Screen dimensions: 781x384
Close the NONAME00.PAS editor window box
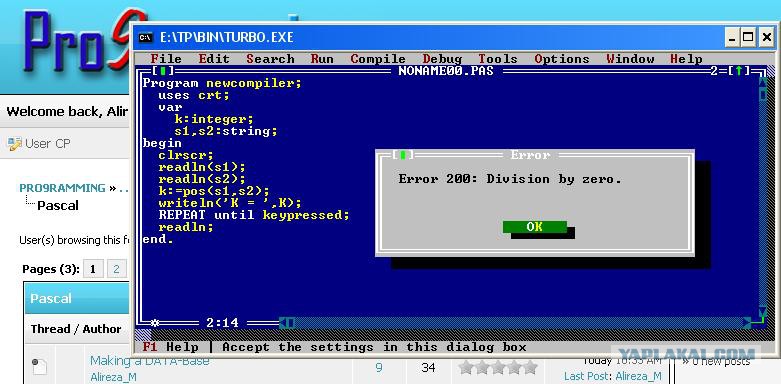click(163, 71)
